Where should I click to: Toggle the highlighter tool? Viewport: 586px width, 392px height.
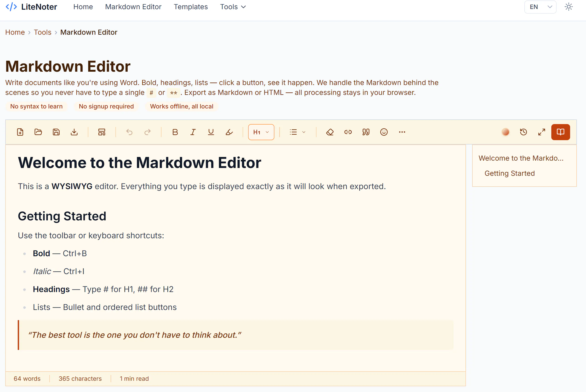point(229,132)
